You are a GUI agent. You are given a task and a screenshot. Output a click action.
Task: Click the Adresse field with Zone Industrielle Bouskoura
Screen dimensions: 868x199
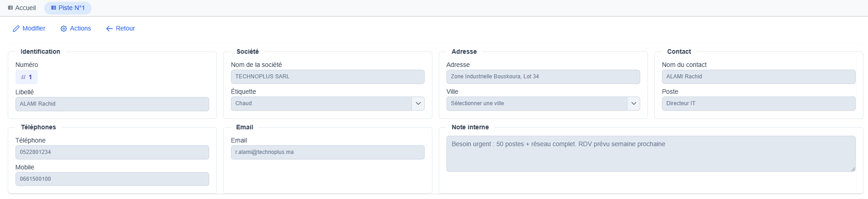click(x=543, y=77)
